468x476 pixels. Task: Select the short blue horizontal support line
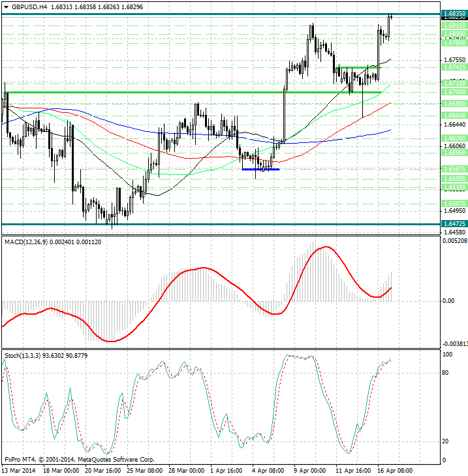(260, 169)
